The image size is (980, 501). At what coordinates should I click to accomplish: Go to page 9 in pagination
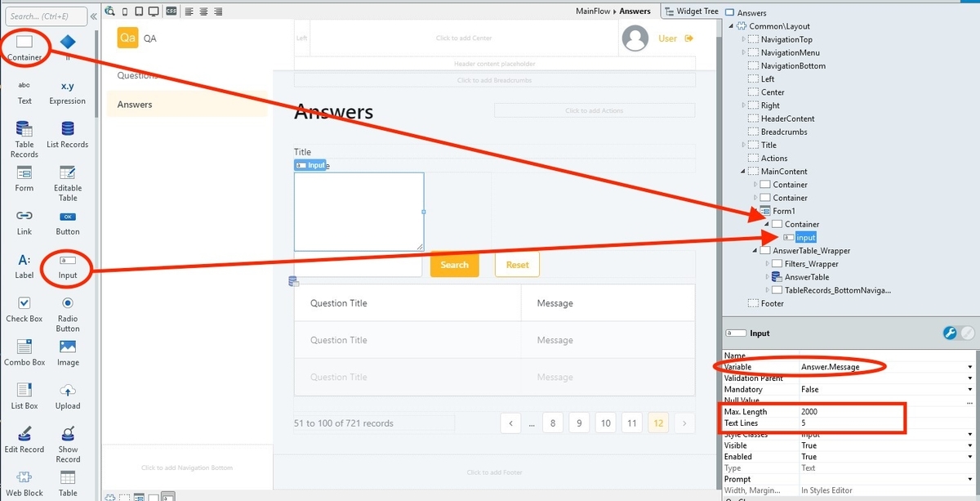(579, 423)
